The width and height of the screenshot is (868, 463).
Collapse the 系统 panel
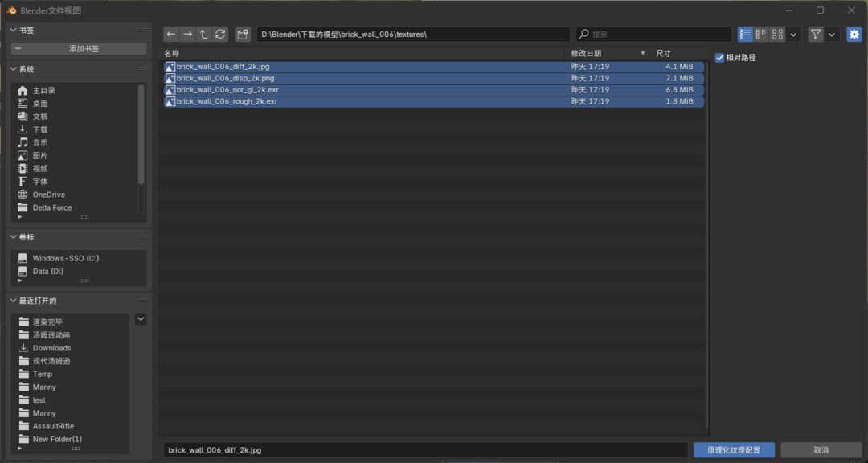click(14, 69)
